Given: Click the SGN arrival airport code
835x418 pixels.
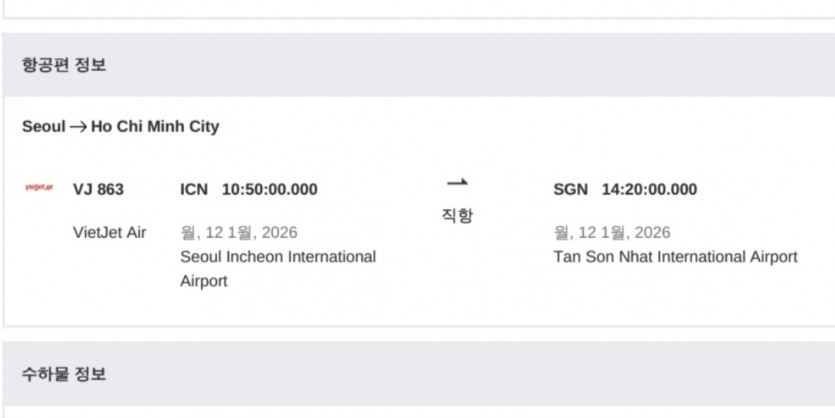Looking at the screenshot, I should (570, 189).
